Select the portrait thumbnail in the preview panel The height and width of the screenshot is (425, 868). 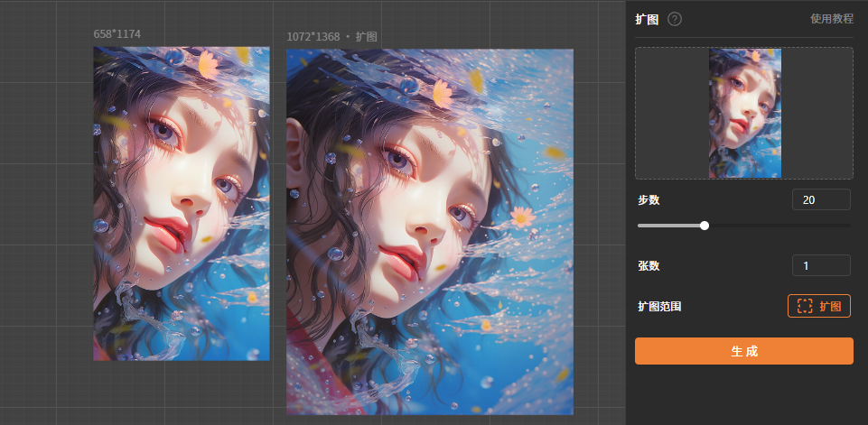point(745,113)
